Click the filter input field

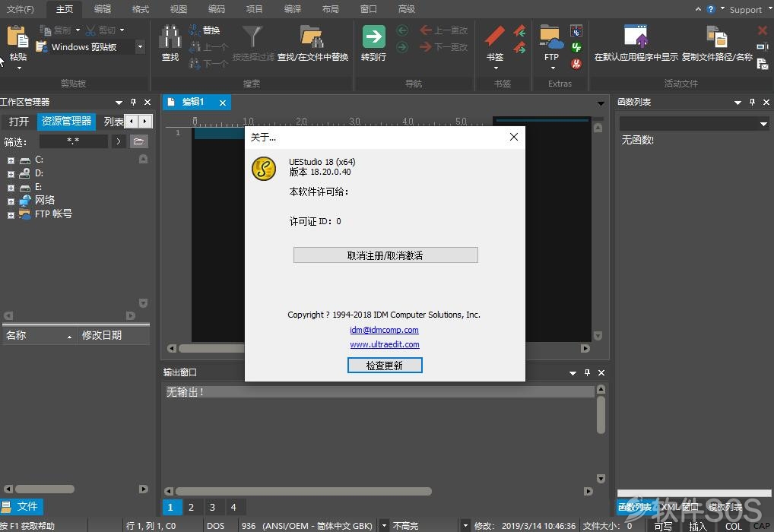(x=74, y=141)
